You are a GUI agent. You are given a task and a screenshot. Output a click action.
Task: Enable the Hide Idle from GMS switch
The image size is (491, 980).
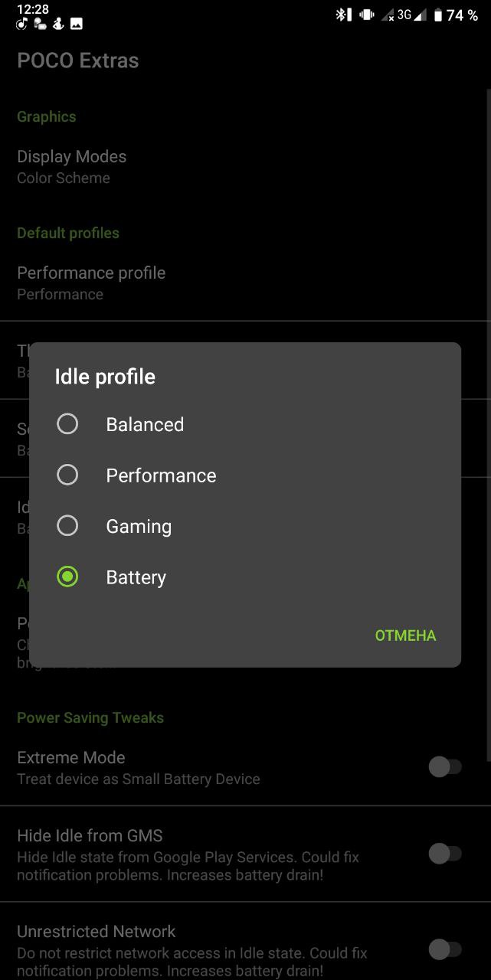pyautogui.click(x=445, y=854)
